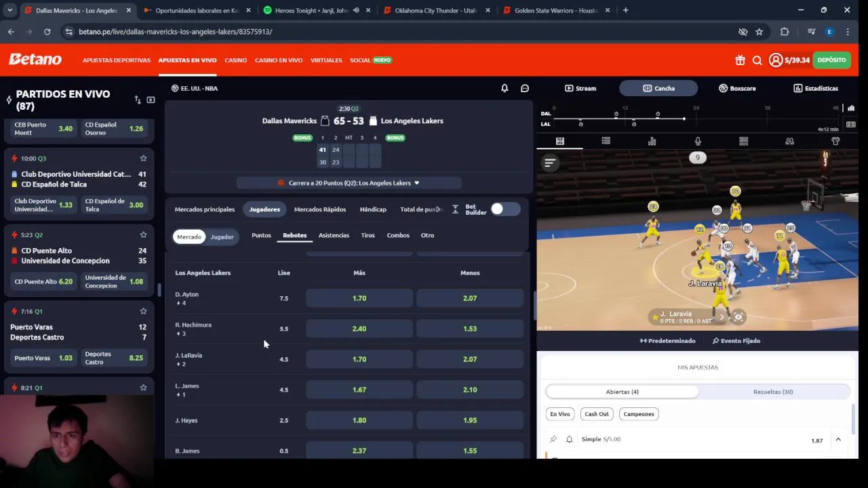Toggle the eye icon next to J. Laravia
This screenshot has height=488, width=868.
[738, 317]
